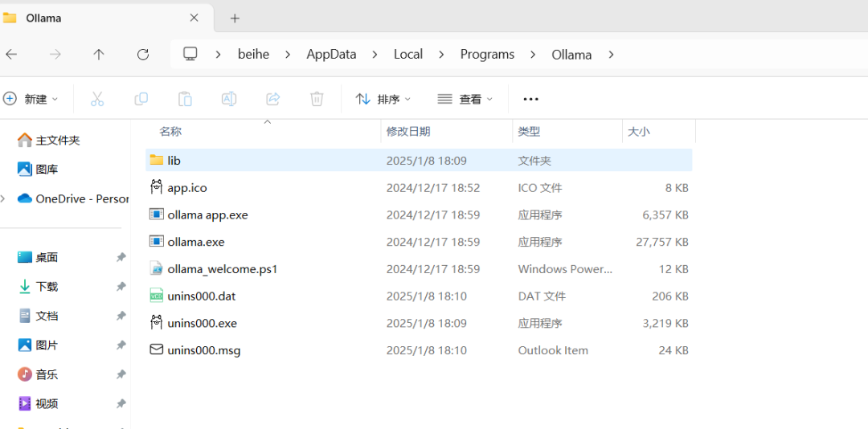The image size is (868, 429).
Task: Select the ollama_welcome.ps1 script icon
Action: [157, 268]
